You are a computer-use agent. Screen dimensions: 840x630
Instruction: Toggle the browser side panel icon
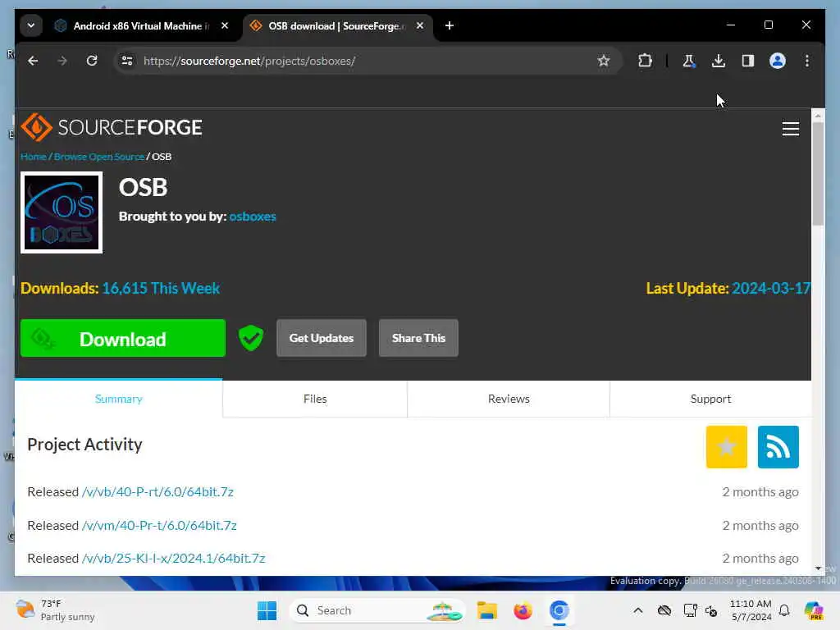(x=748, y=61)
